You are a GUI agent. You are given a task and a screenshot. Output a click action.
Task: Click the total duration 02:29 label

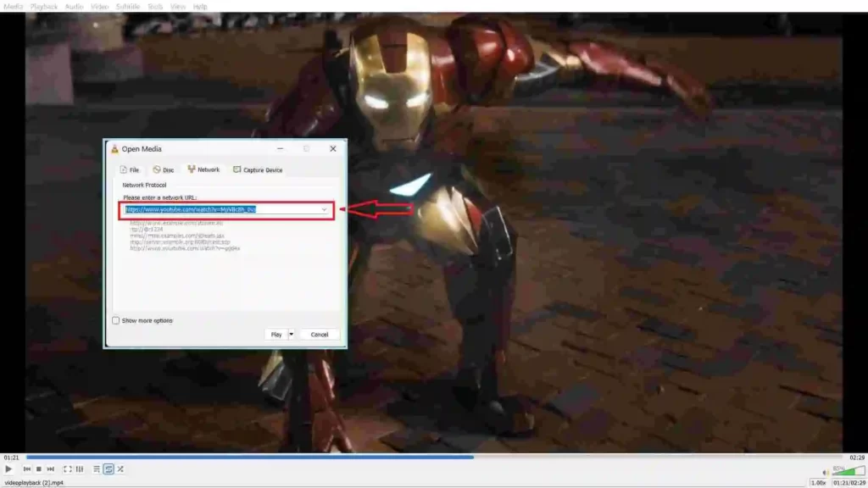[857, 457]
